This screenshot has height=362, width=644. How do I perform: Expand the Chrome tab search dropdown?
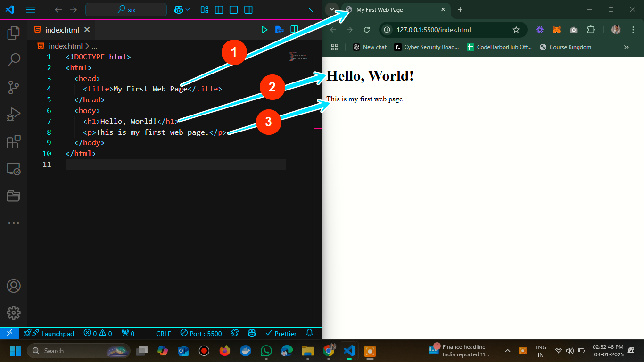coord(332,9)
